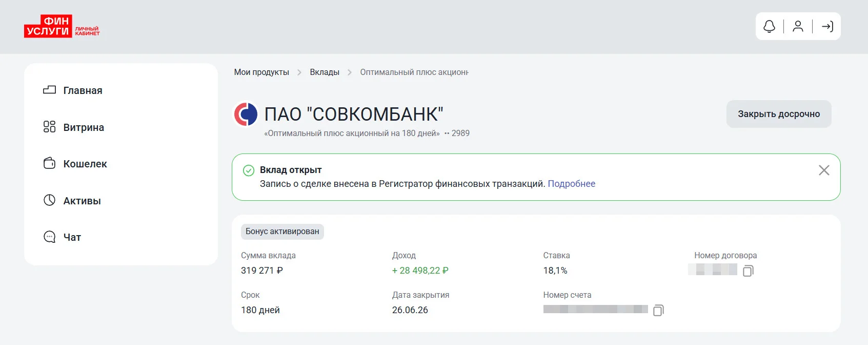Click the Ставка label
The height and width of the screenshot is (345, 868).
(556, 256)
